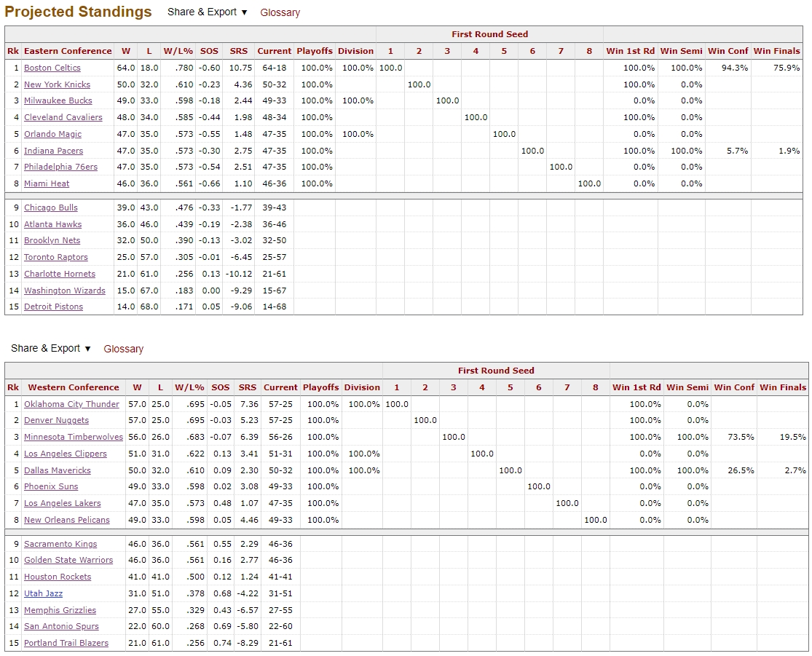Screen dimensions: 812x656
Task: Sort Western table by Win Semi header
Action: coord(687,387)
